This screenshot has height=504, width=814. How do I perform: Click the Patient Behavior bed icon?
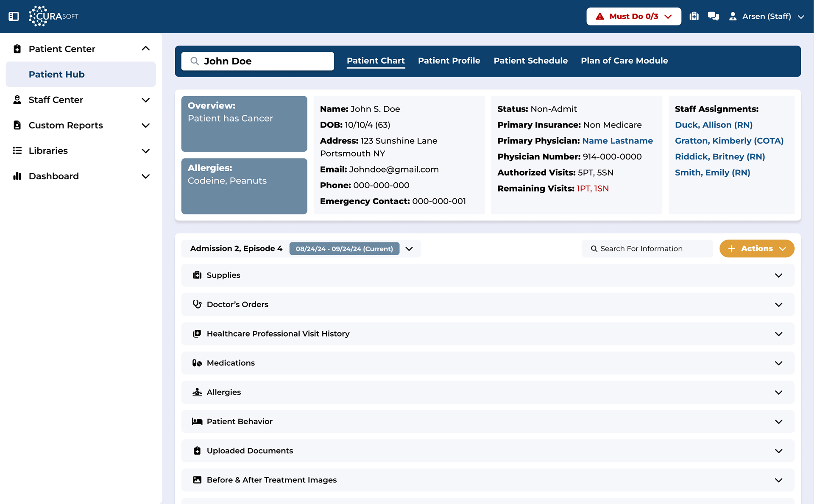pos(197,421)
